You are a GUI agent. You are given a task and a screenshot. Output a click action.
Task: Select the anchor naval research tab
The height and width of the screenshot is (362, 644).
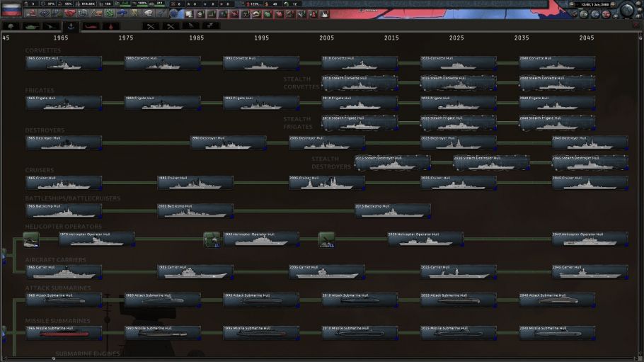(x=69, y=26)
